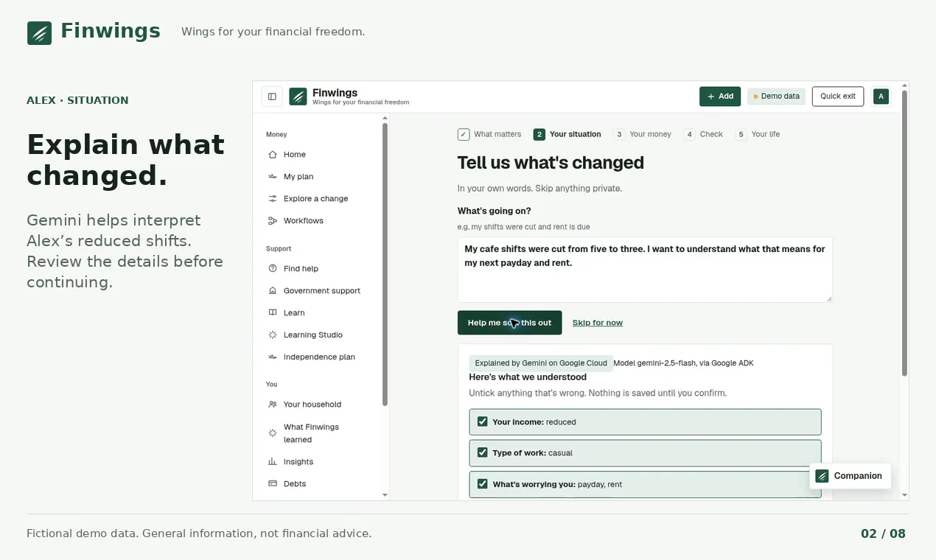Screen dimensions: 936x560
Task: Click the Add button
Action: [x=720, y=97]
